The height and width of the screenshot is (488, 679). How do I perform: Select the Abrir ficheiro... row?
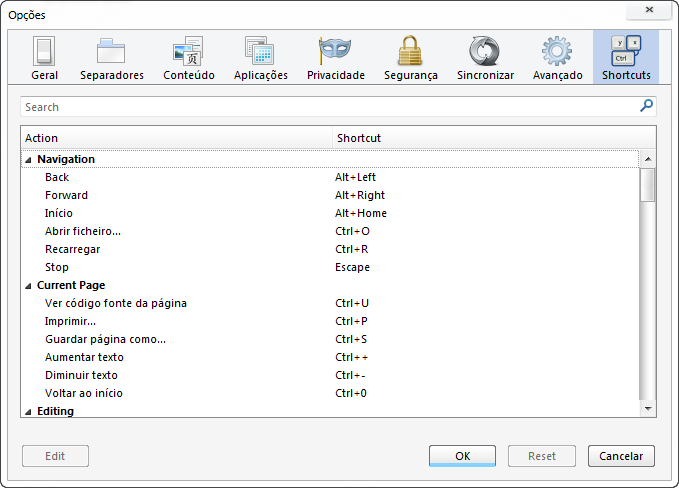(330, 231)
